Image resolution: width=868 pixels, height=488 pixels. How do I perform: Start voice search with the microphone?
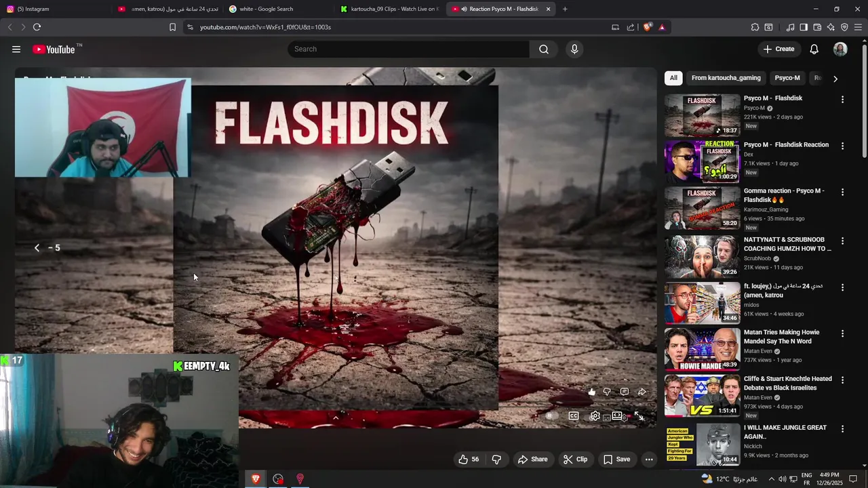click(574, 49)
